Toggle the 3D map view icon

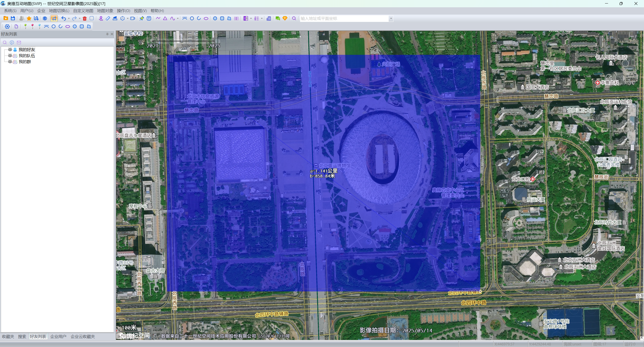click(45, 18)
